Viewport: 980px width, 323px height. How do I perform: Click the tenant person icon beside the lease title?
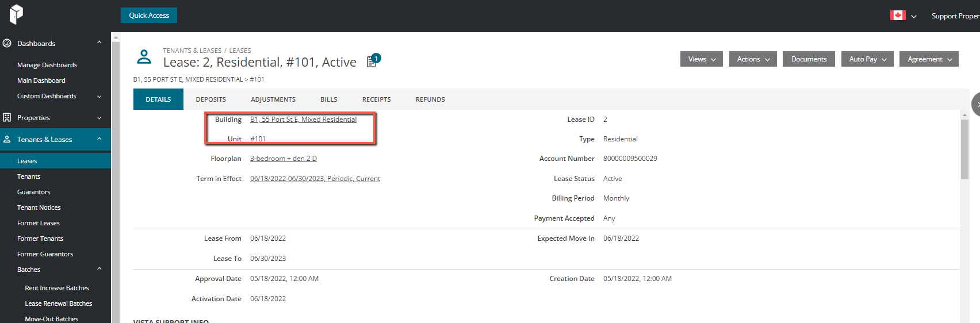click(x=144, y=57)
